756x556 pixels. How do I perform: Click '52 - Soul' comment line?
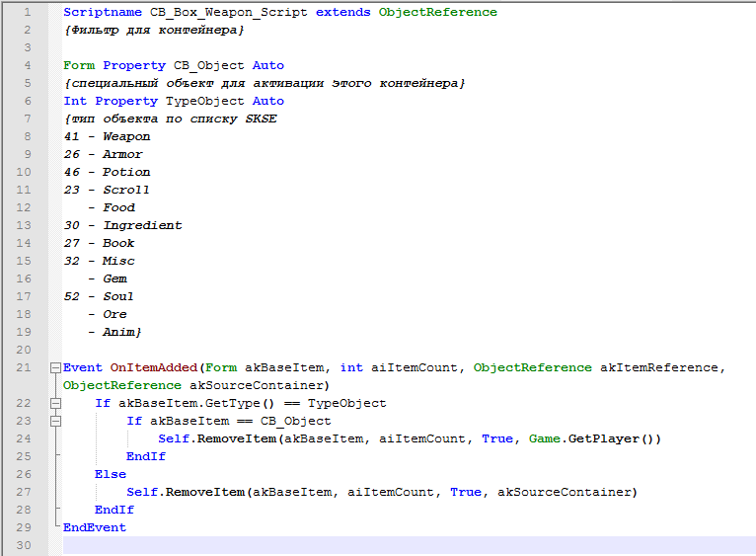99,296
